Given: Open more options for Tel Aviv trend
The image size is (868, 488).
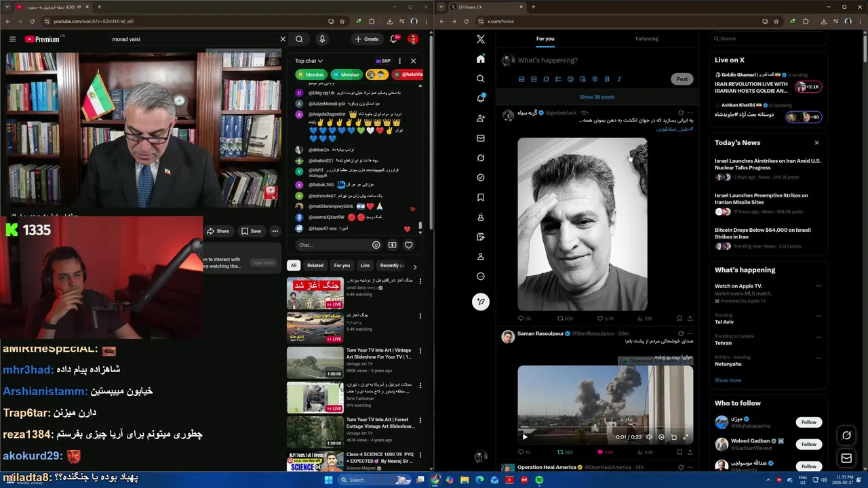Looking at the screenshot, I should click(818, 315).
